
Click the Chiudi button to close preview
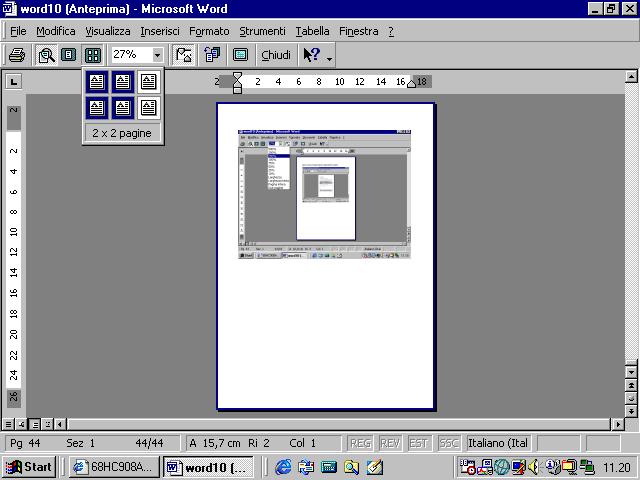276,55
